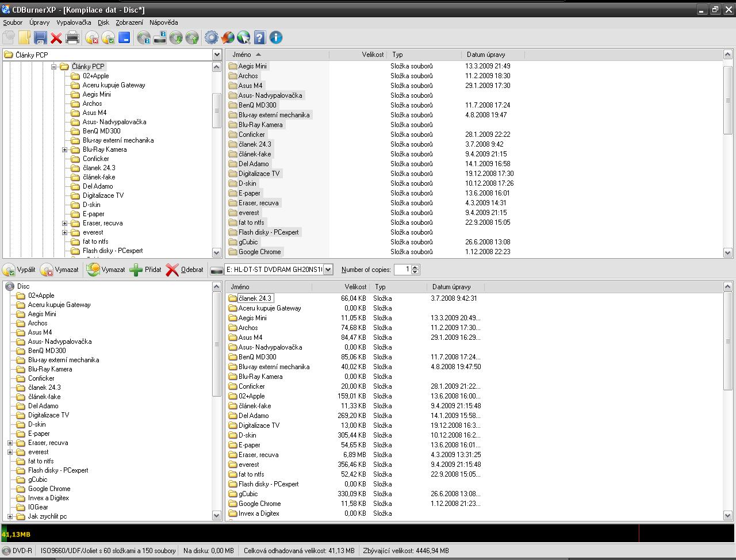Viewport: 736px width, 560px height.
Task: Open the Články PCP folder path dropdown
Action: (217, 55)
